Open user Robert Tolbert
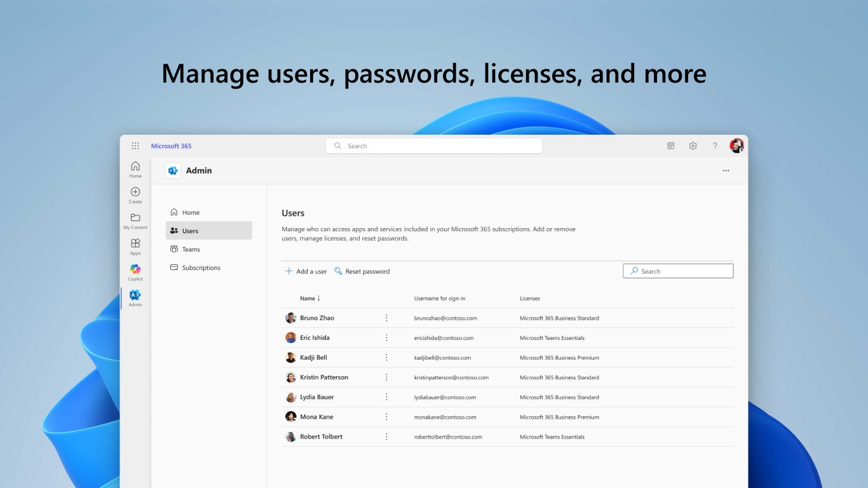This screenshot has width=868, height=488. click(321, 437)
